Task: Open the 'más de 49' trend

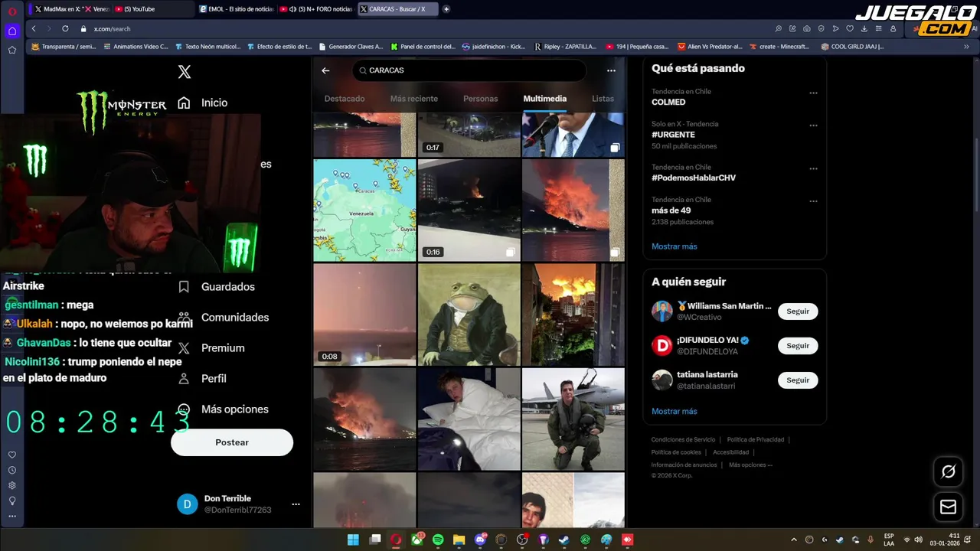Action: pos(671,210)
